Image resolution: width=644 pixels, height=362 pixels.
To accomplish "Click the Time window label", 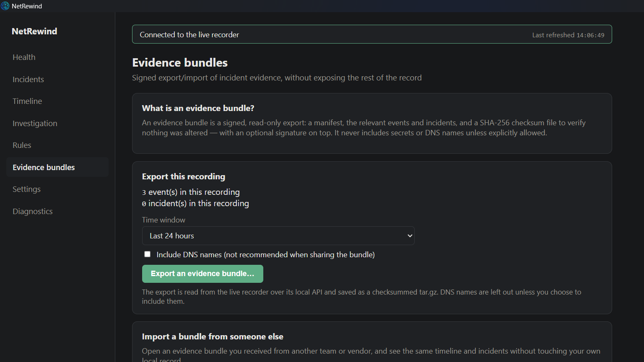I will point(164,220).
